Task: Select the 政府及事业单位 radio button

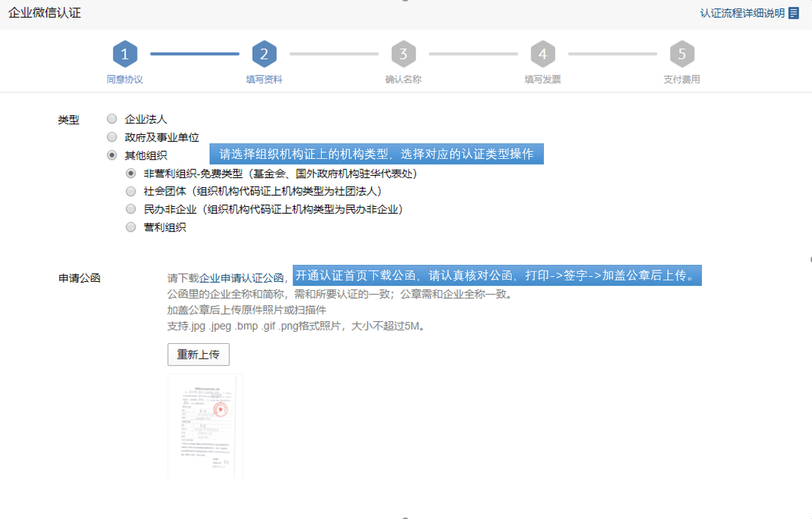Action: 111,137
